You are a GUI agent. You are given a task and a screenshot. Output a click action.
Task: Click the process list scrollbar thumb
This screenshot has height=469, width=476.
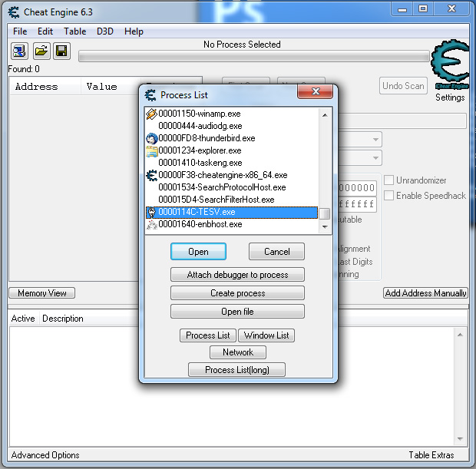pos(325,213)
